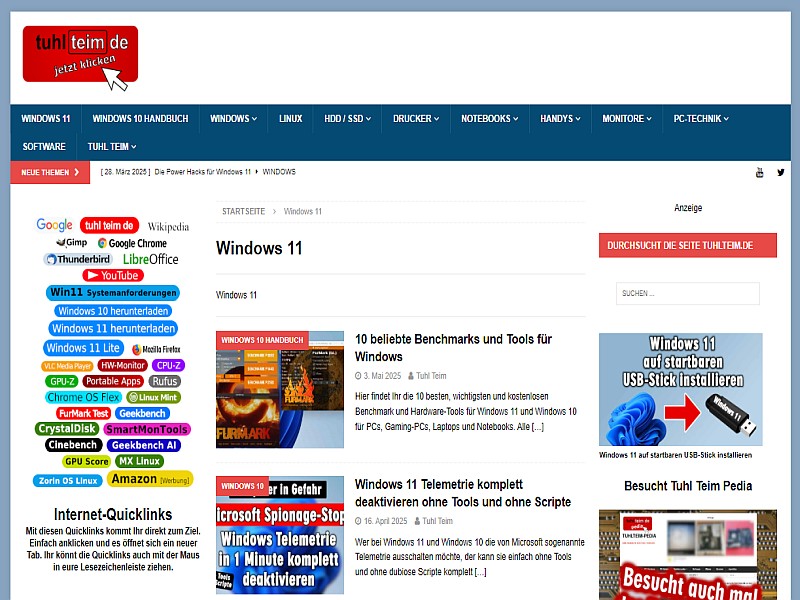Expand the HANDYS dropdown menu
This screenshot has height=600, width=800.
click(x=560, y=118)
